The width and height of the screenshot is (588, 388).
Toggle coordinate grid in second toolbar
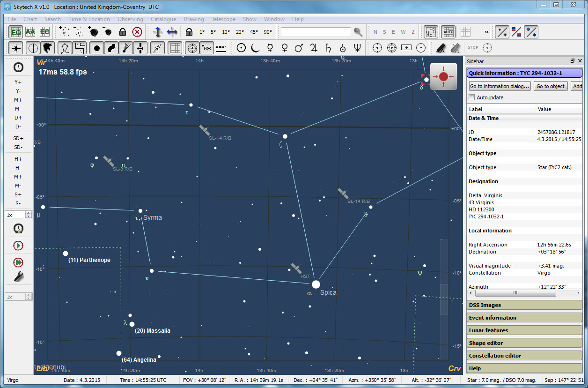click(x=175, y=48)
